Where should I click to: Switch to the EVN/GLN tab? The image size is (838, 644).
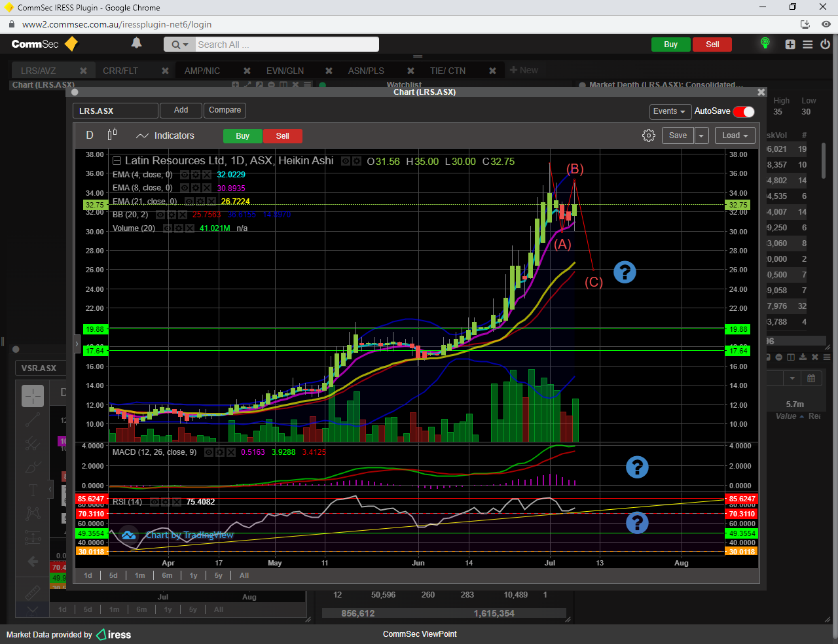point(285,71)
